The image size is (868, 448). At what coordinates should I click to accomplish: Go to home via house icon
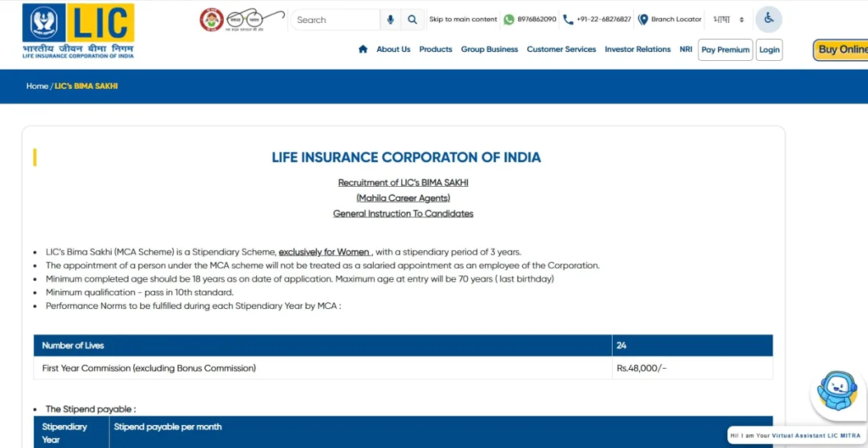pyautogui.click(x=363, y=49)
